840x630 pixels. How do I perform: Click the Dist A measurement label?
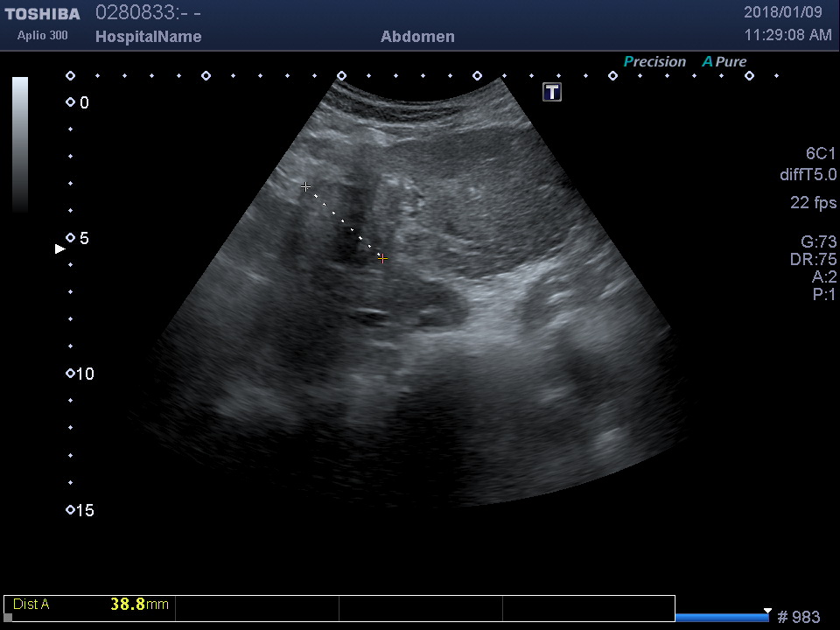click(x=31, y=604)
